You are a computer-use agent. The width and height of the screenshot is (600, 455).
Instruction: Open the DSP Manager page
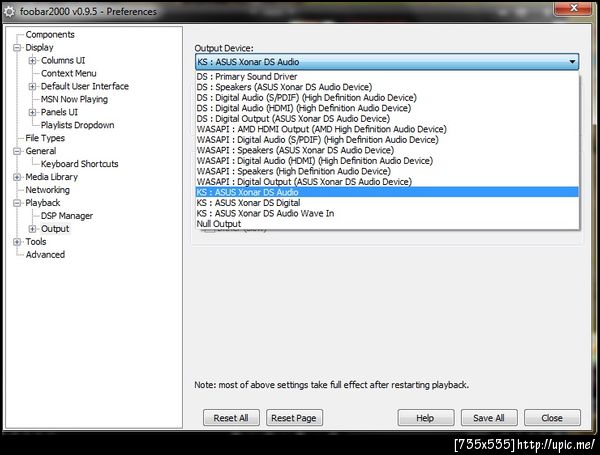pyautogui.click(x=67, y=216)
